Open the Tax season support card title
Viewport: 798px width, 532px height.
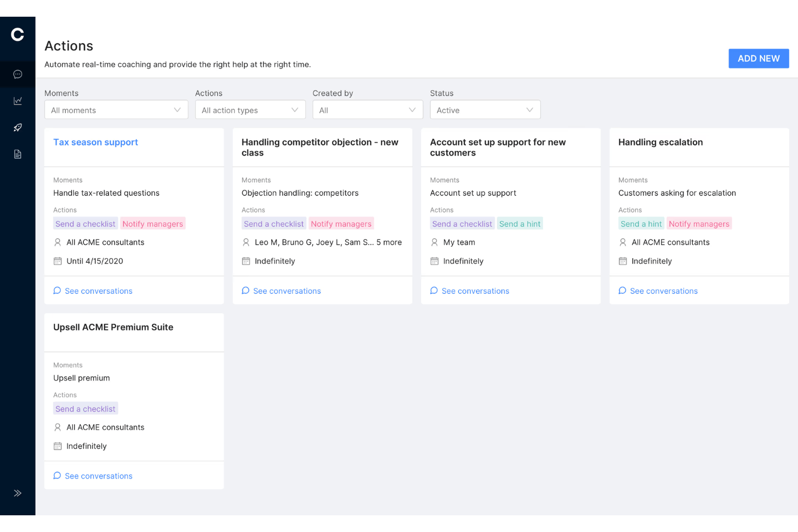(x=95, y=142)
